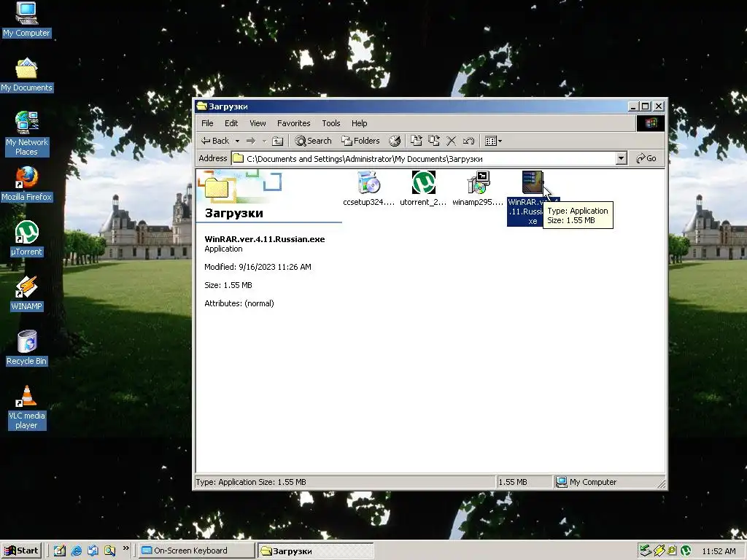Image resolution: width=747 pixels, height=560 pixels.
Task: Toggle the Folders pane
Action: [x=360, y=141]
